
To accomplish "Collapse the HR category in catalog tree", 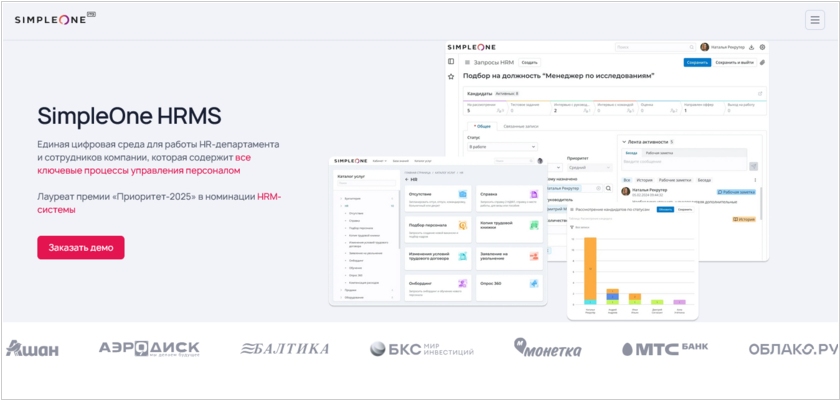I will point(341,206).
